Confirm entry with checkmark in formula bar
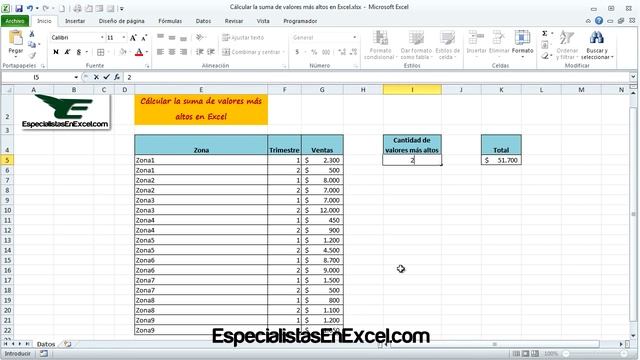640x360 pixels. [107, 77]
